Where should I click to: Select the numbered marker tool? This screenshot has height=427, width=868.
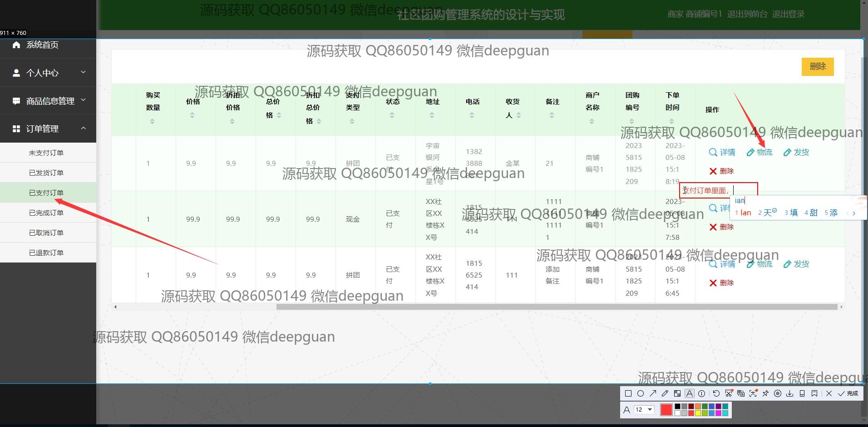[x=702, y=393]
